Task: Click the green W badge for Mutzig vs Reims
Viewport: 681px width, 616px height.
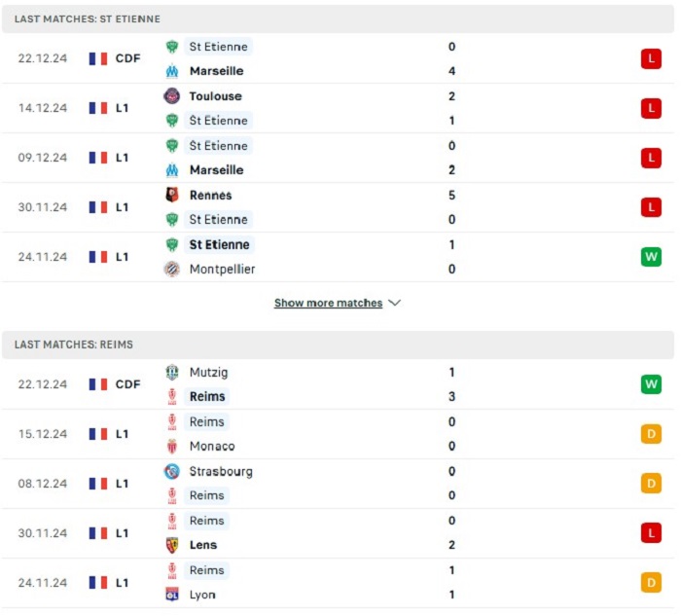Action: pos(651,384)
